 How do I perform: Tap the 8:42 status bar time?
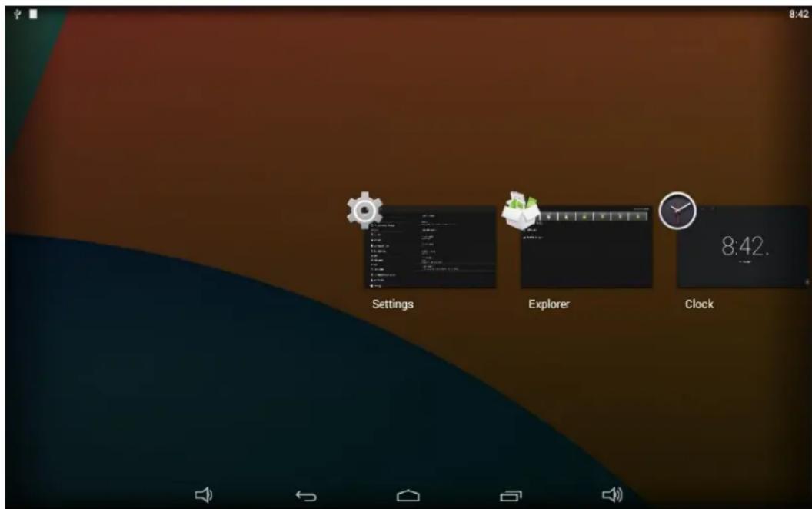pyautogui.click(x=798, y=14)
